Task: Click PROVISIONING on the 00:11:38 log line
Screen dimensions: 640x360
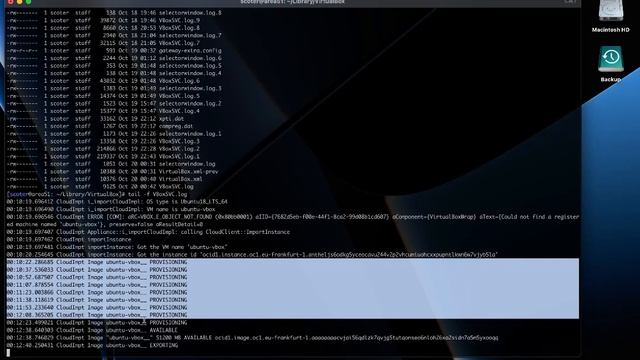Action: click(x=168, y=300)
